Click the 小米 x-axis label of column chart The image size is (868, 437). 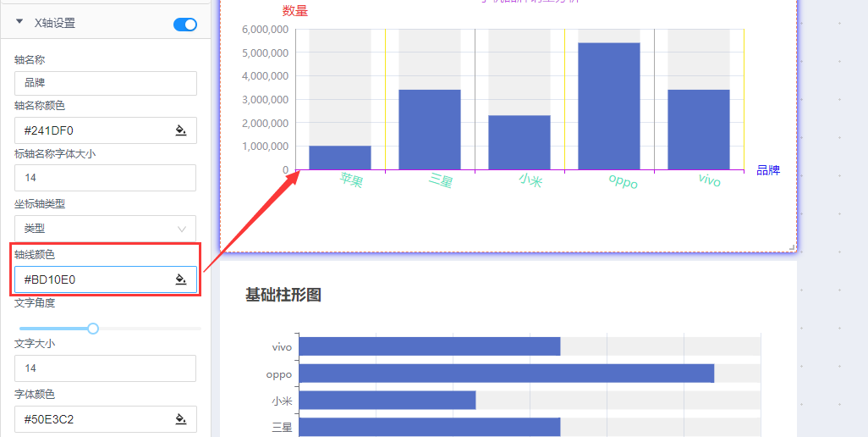(x=530, y=180)
